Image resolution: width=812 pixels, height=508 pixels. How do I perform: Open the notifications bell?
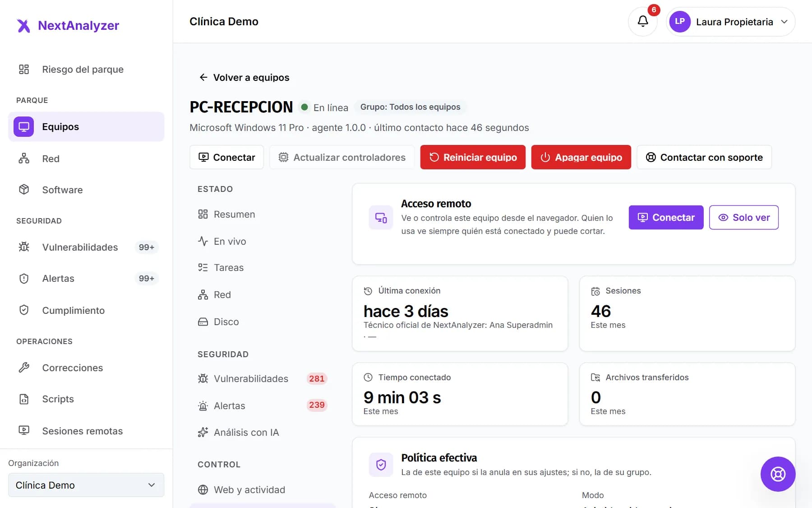[x=643, y=21]
